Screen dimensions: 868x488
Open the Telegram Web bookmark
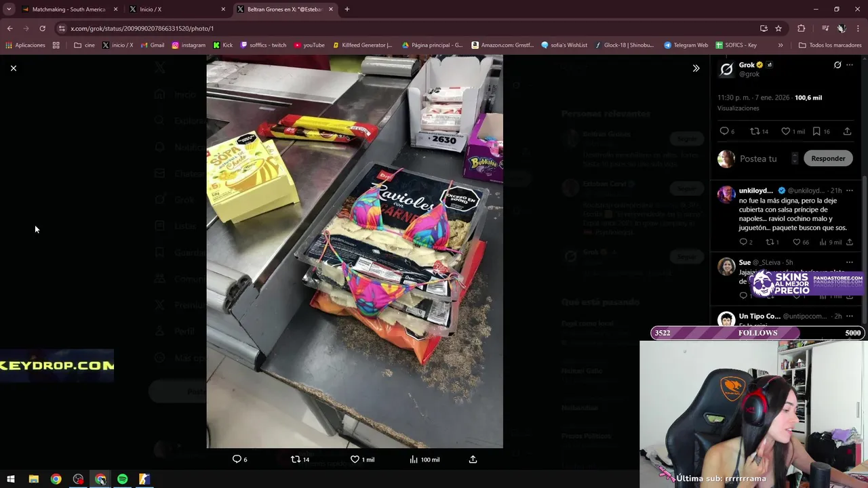(686, 45)
